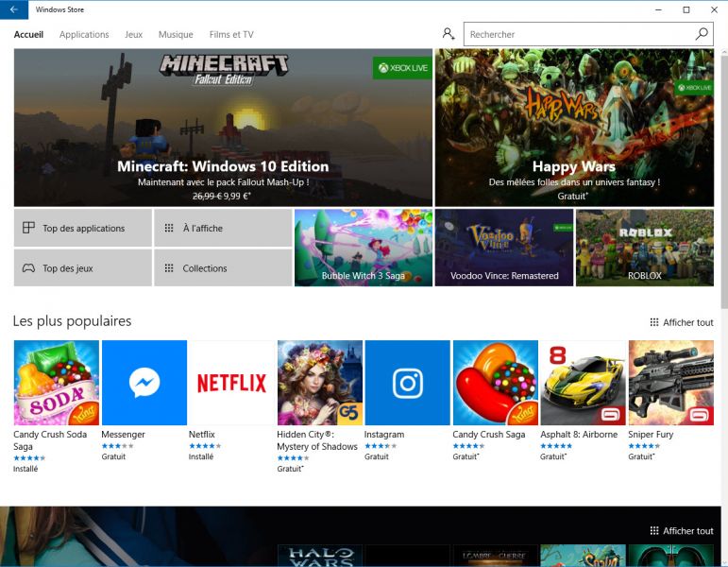
Task: Switch to the Musique tab
Action: point(176,34)
